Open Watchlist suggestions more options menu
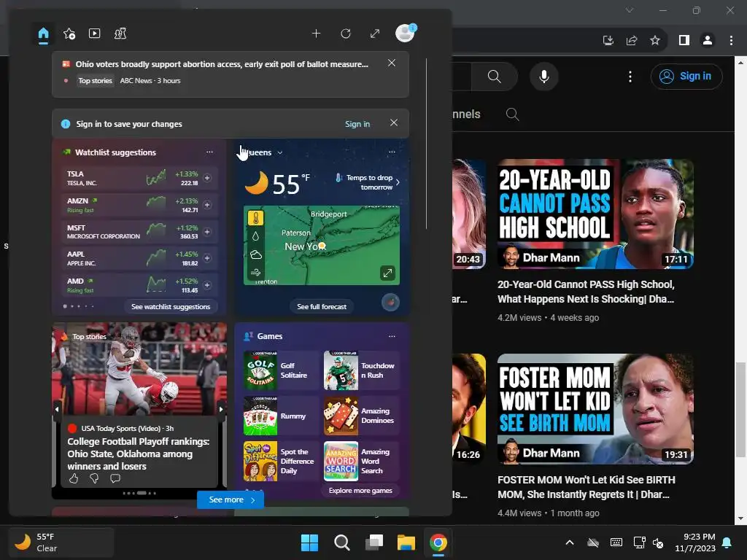 click(x=209, y=152)
